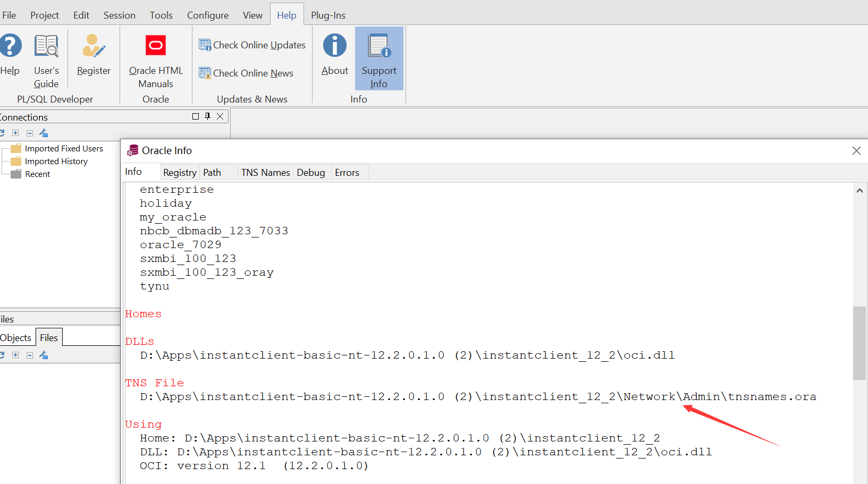This screenshot has width=868, height=484.
Task: Open the Support Info panel
Action: pos(378,58)
